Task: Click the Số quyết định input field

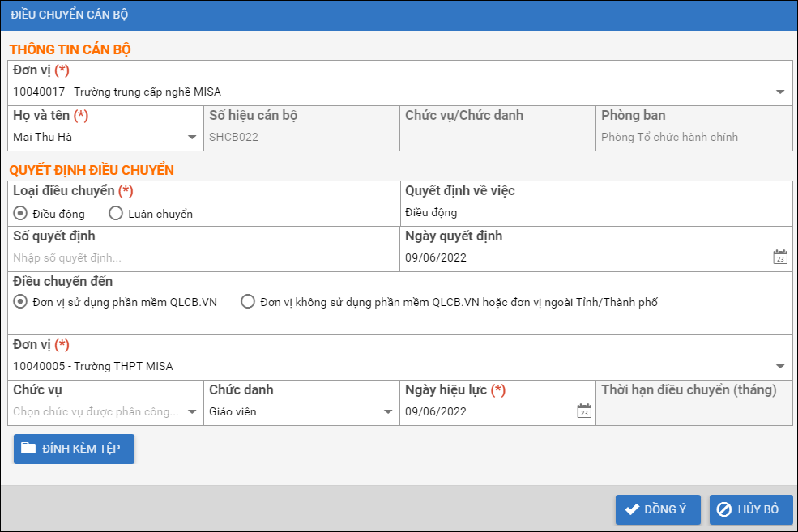Action: pyautogui.click(x=203, y=258)
